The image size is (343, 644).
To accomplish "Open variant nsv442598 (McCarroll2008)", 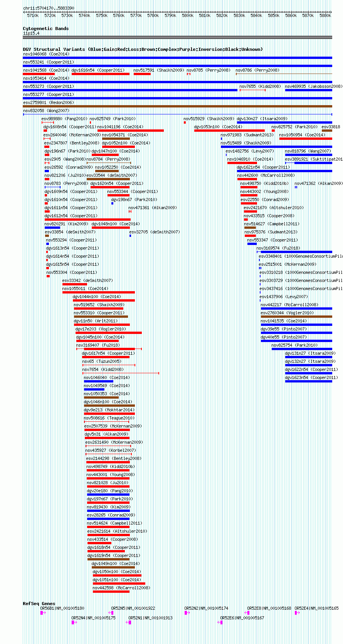I will pyautogui.click(x=121, y=588).
